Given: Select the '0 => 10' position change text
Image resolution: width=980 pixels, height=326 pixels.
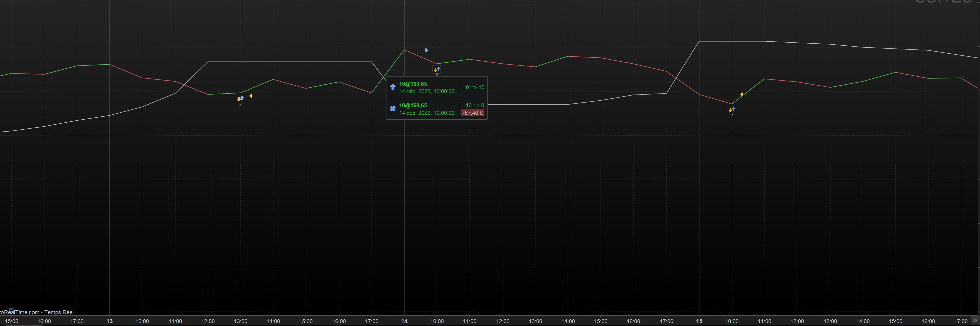Looking at the screenshot, I should point(475,87).
